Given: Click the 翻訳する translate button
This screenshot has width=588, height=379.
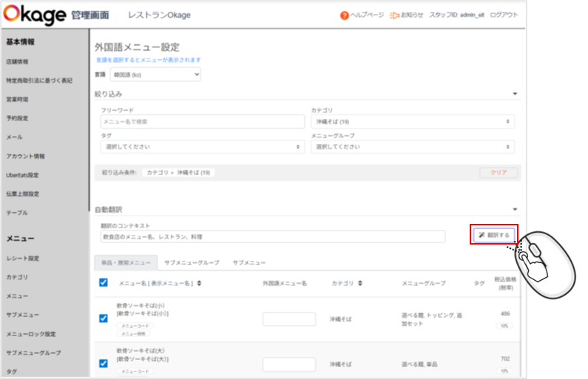Looking at the screenshot, I should [494, 235].
